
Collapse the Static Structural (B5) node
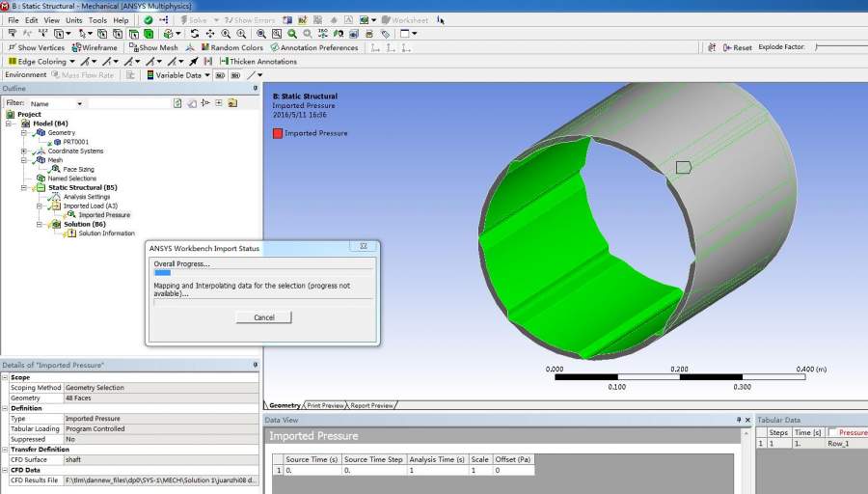point(24,188)
